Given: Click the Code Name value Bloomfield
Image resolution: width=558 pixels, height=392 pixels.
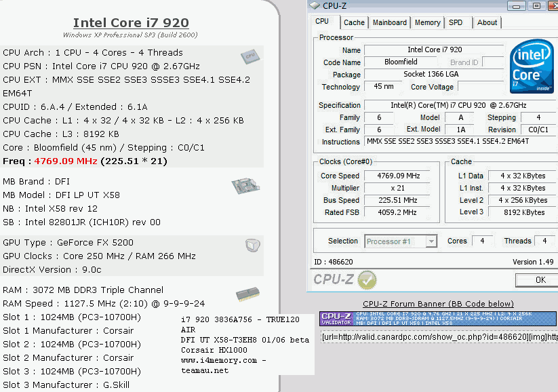Looking at the screenshot, I should tap(401, 62).
